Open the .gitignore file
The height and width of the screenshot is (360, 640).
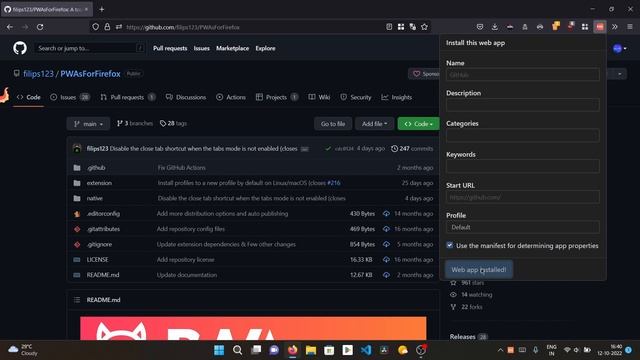(x=99, y=244)
